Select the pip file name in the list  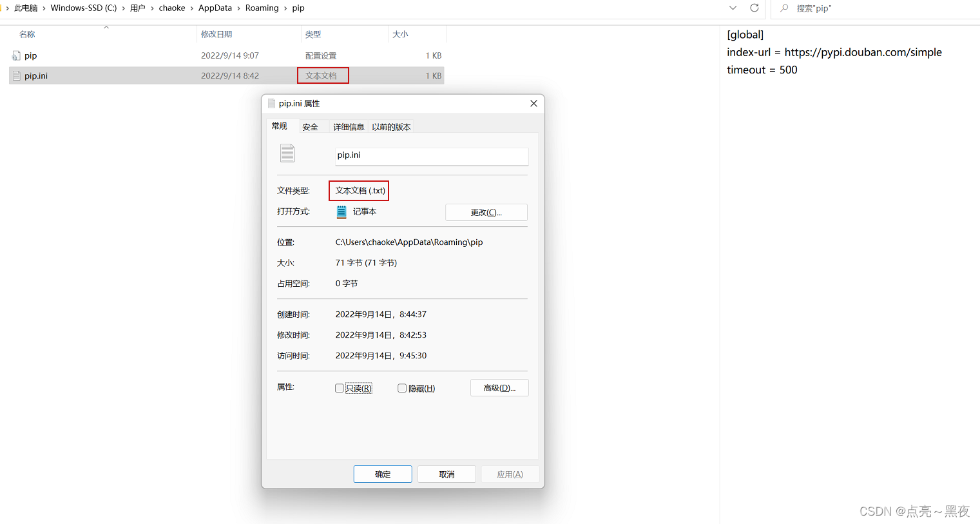tap(30, 55)
